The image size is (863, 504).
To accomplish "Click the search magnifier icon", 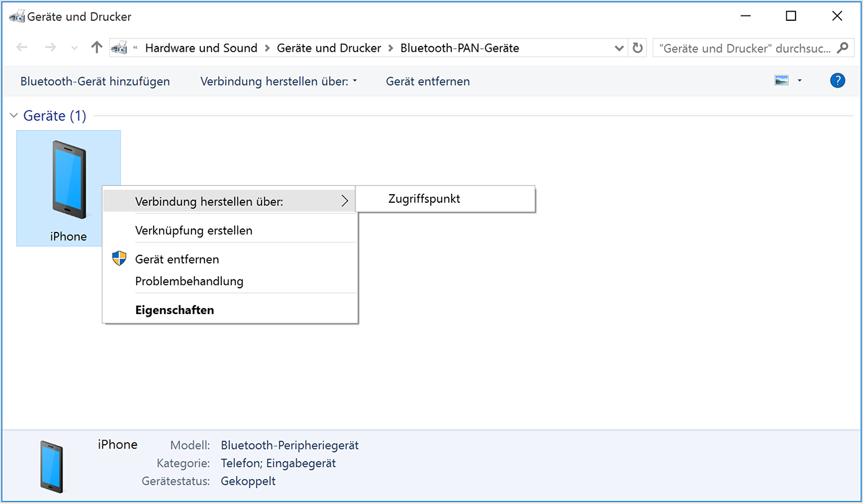I will 842,48.
